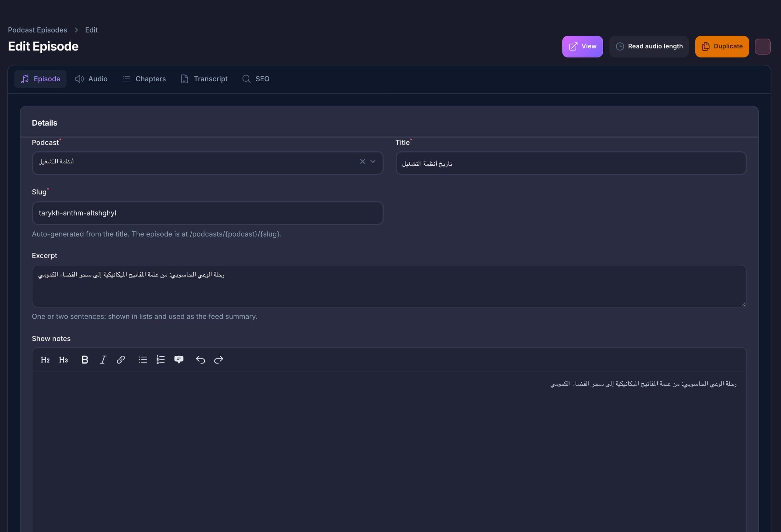Click the dark red square button beside Duplicate

(x=762, y=47)
